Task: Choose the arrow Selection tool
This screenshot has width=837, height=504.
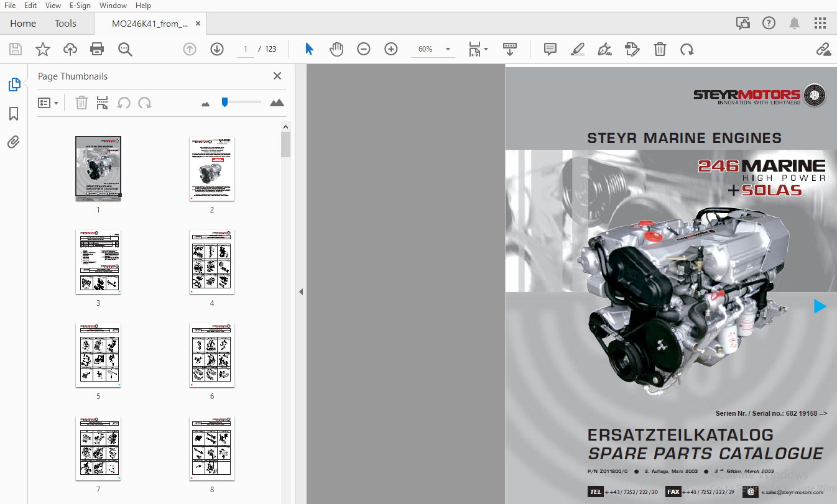Action: tap(309, 49)
